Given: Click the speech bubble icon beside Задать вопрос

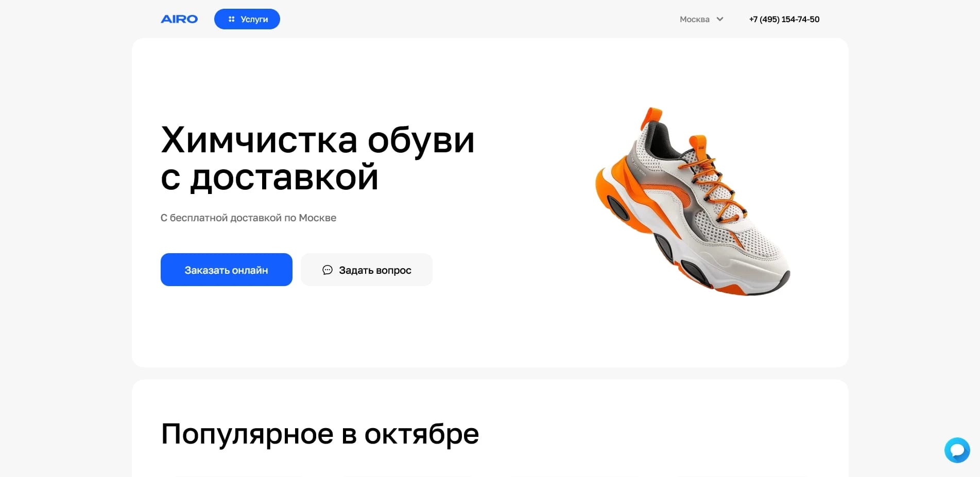Looking at the screenshot, I should pyautogui.click(x=328, y=270).
